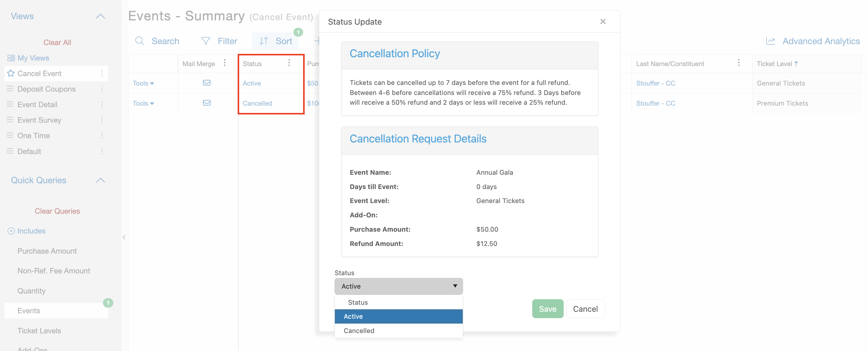Open the Status select dropdown
Screen dimensions: 868x351
[x=398, y=286]
